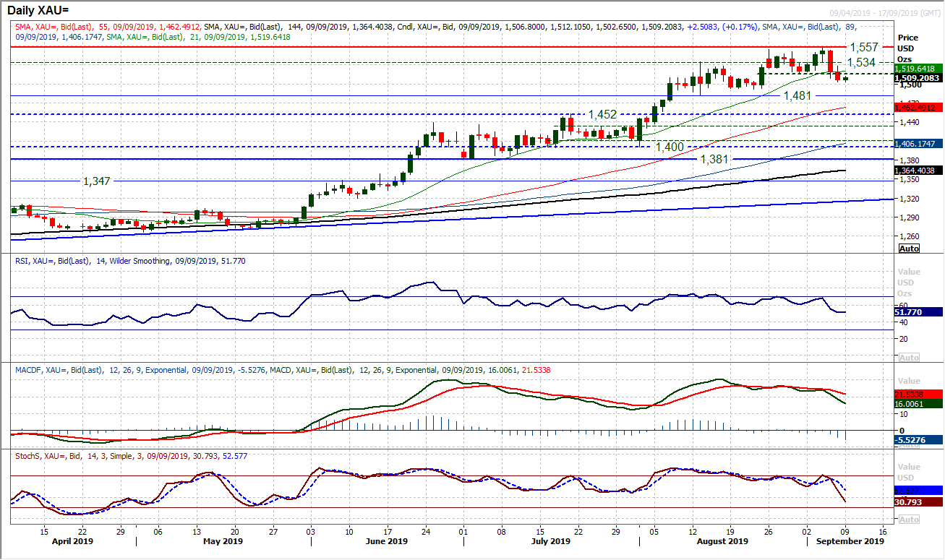Click the green MACD value tag 16.0061
The height and width of the screenshot is (560, 945).
(918, 404)
